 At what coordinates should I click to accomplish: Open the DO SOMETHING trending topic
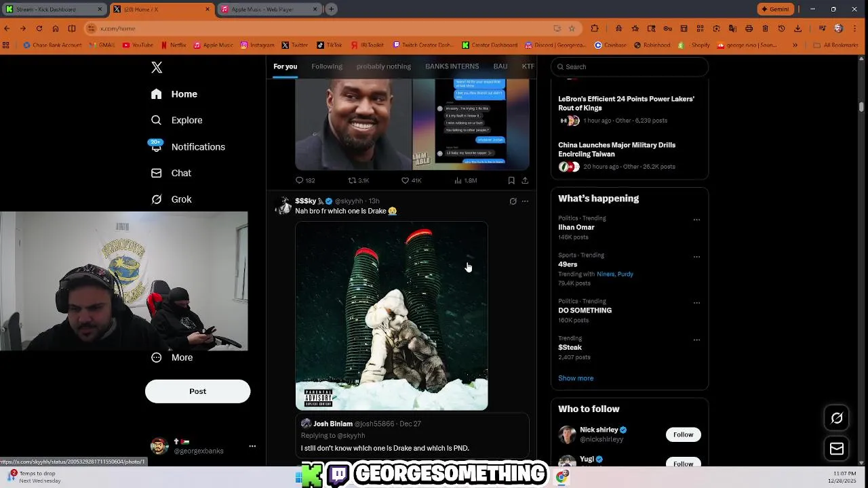pos(585,310)
